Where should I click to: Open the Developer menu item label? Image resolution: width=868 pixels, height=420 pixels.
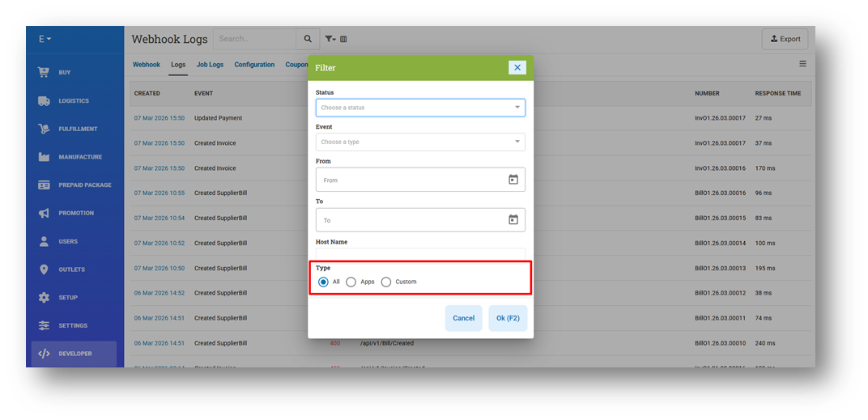click(75, 354)
